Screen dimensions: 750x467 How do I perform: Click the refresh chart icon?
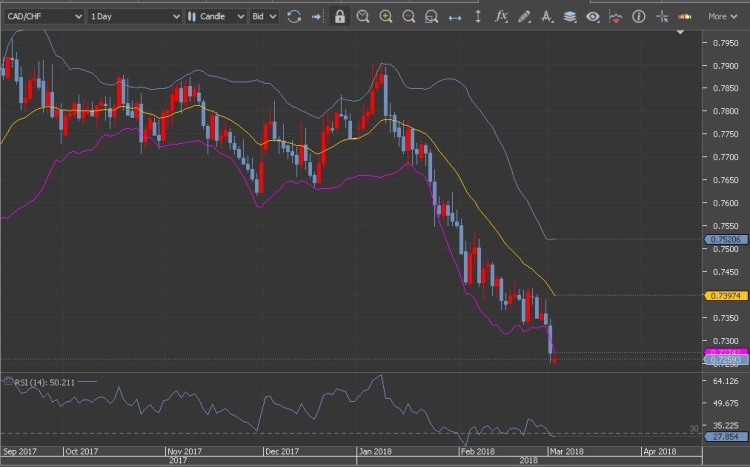[x=293, y=17]
